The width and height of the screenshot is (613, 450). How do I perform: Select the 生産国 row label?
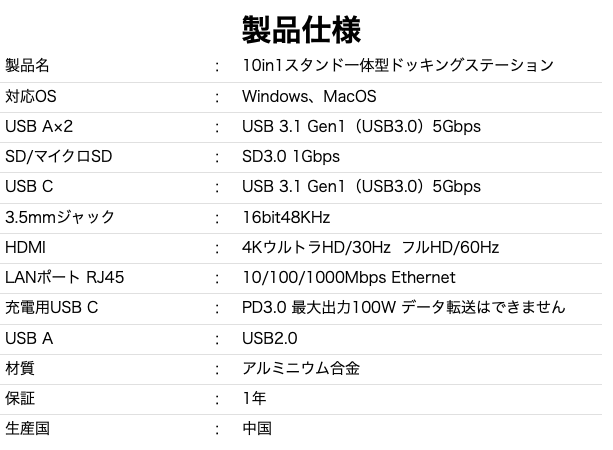tap(27, 428)
